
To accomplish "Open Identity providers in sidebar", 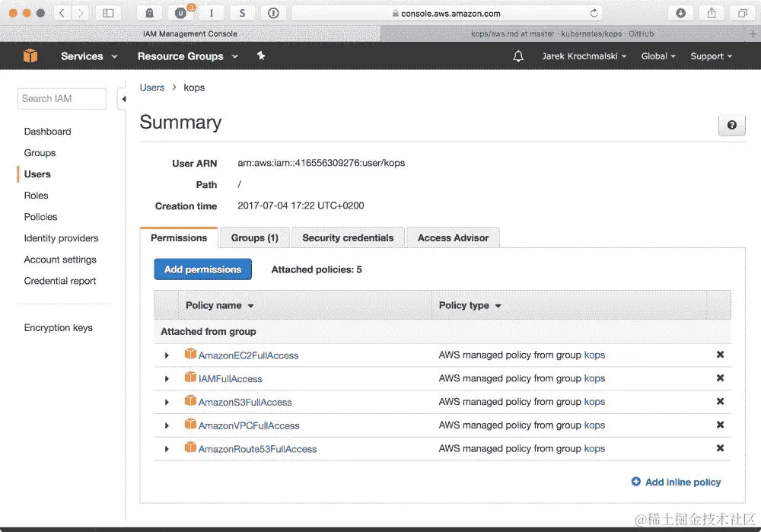I will (61, 238).
